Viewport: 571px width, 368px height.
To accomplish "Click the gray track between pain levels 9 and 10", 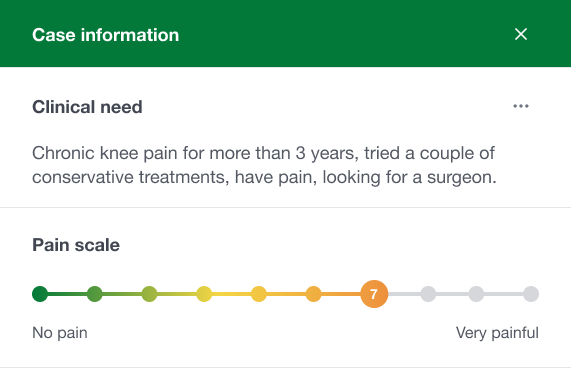I will [504, 294].
